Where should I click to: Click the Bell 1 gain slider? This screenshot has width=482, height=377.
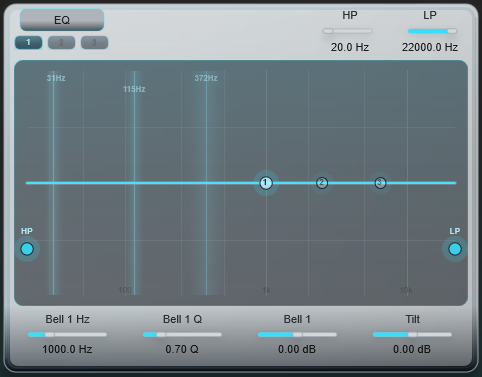point(297,334)
